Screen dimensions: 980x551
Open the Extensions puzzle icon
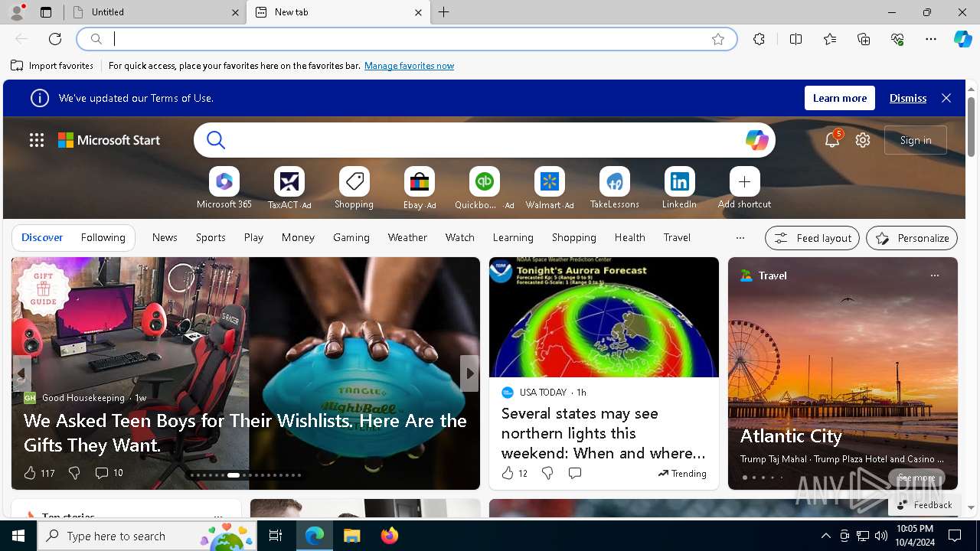(759, 39)
